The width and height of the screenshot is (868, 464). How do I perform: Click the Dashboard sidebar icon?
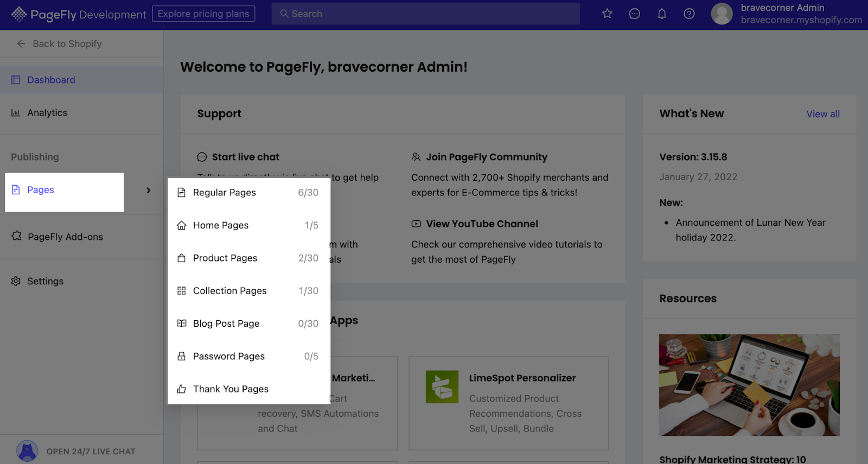(x=16, y=80)
